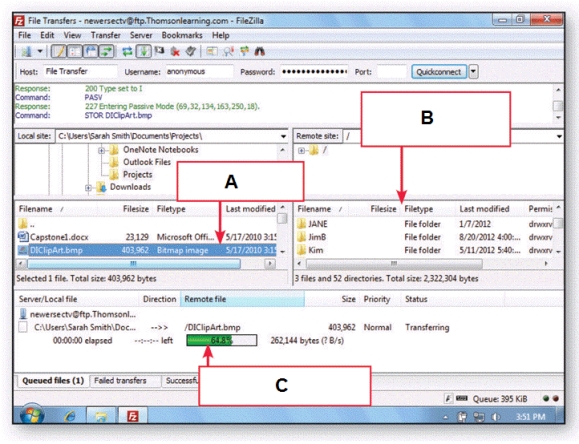Switch to the Failed transfers tab

[x=120, y=381]
